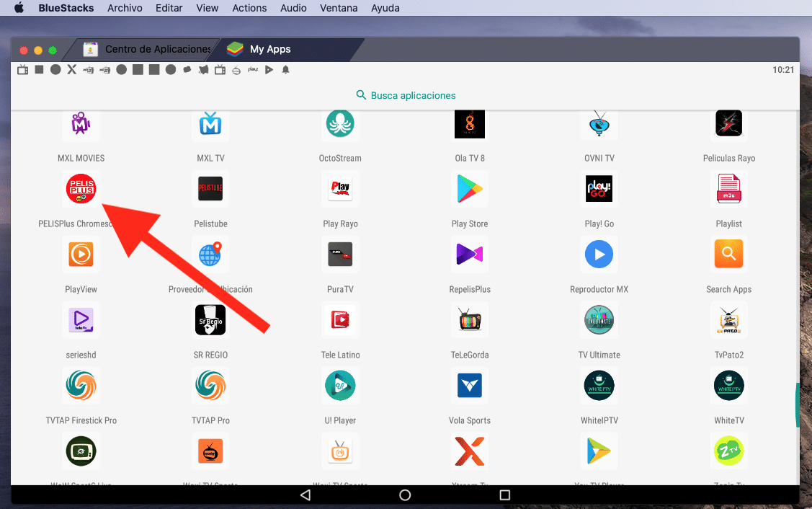Open the Playlist m3u app icon
812x509 pixels.
coord(728,189)
